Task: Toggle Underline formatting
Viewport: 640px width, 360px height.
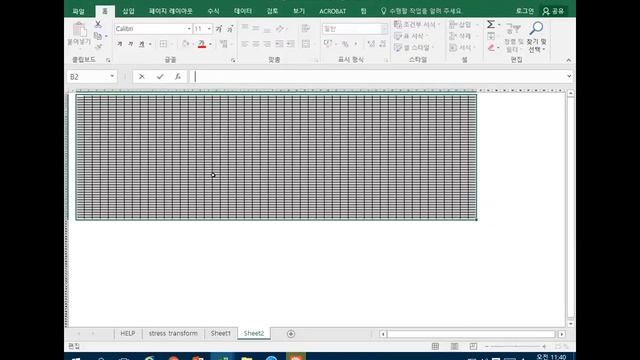Action: [142, 44]
